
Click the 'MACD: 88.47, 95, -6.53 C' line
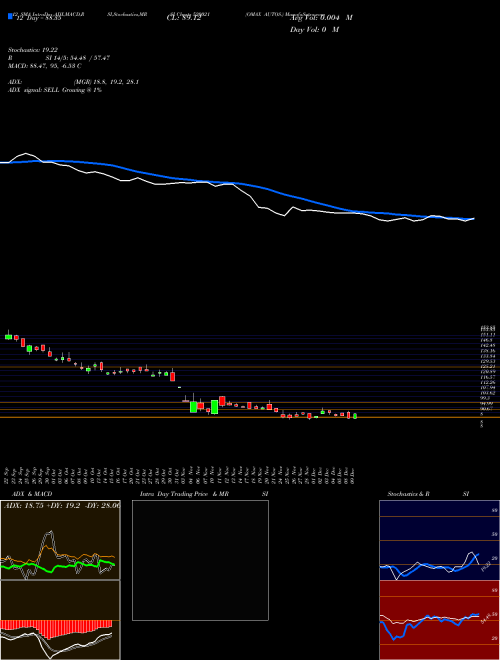pyautogui.click(x=44, y=66)
